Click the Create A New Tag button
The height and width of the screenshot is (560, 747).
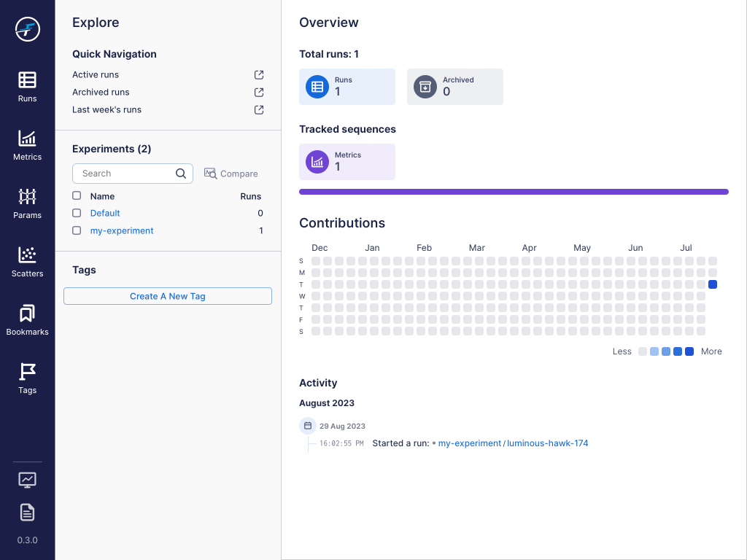pyautogui.click(x=167, y=296)
